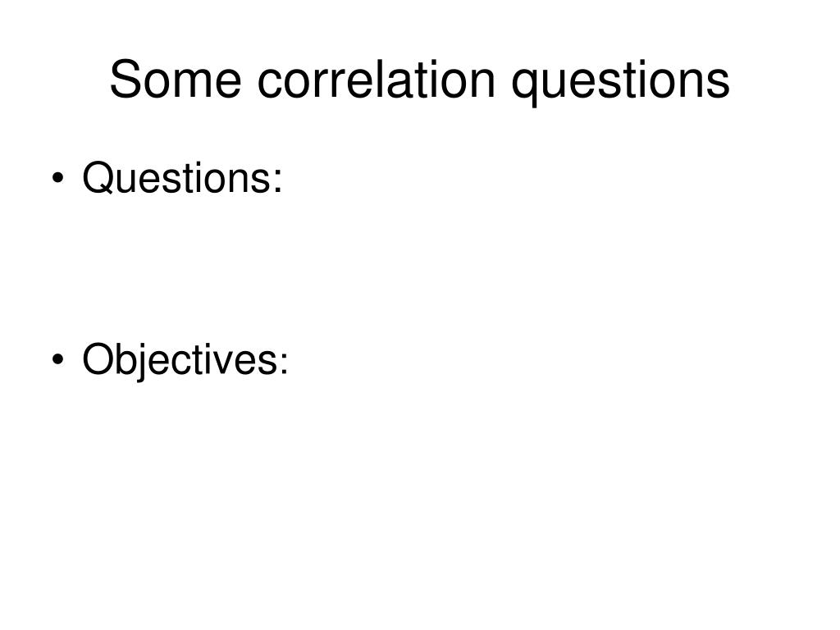This screenshot has width=840, height=630.
Task: Select the word "Some" in the title
Action: tap(176, 80)
